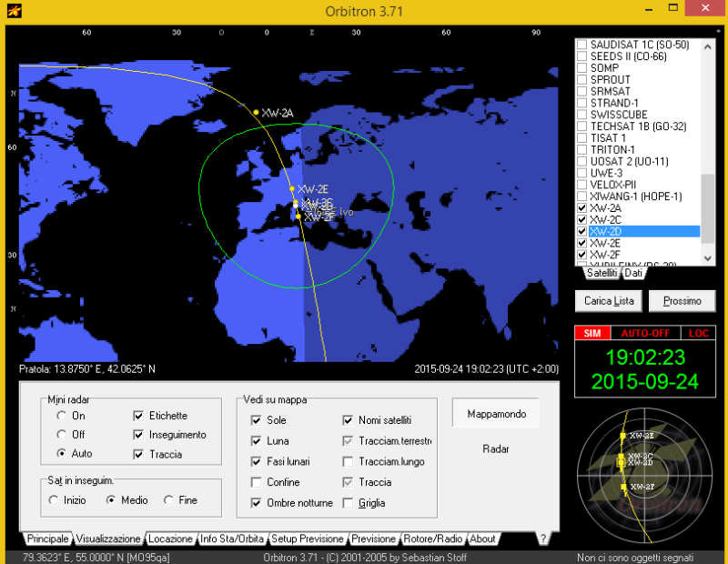Toggle the SAUDISAT 1C (SO-50) checkbox
Viewport: 728px width, 564px height.
[581, 45]
